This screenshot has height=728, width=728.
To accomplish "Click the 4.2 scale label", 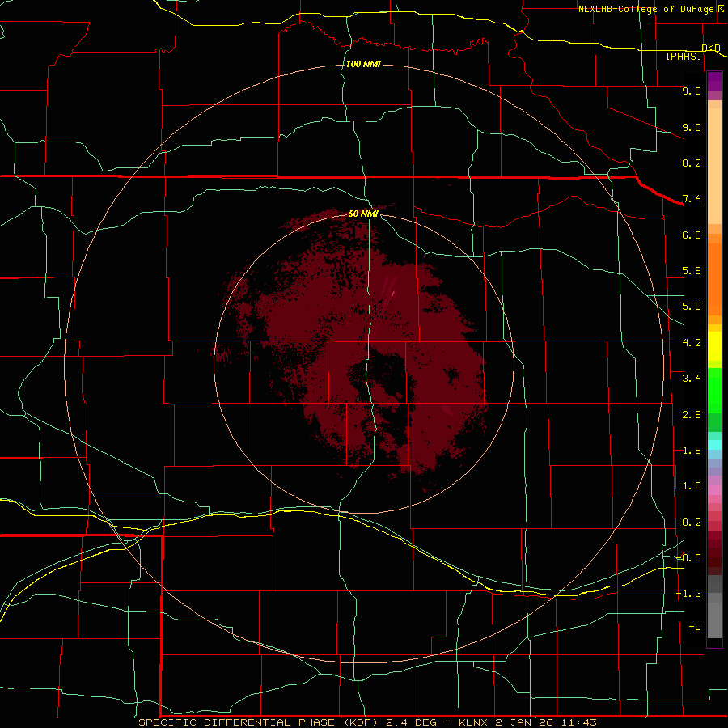I will (x=692, y=343).
